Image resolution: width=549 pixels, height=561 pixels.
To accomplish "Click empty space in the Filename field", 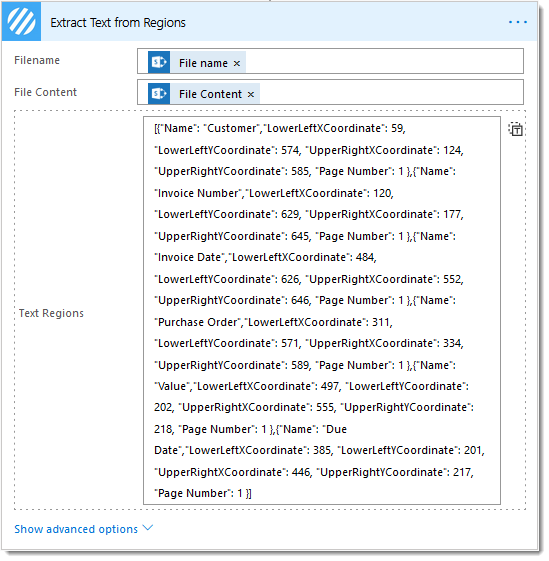I will (383, 61).
